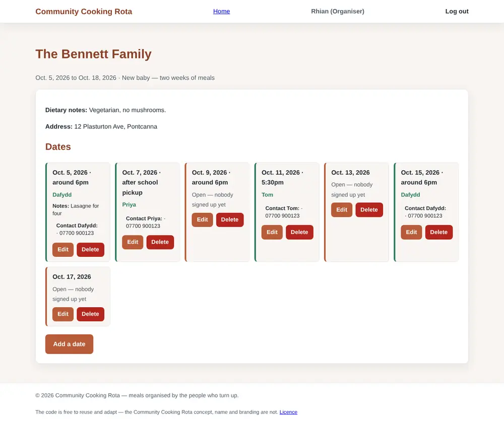This screenshot has height=424, width=504.
Task: Select the Rhian (Organiser) user label
Action: point(338,11)
